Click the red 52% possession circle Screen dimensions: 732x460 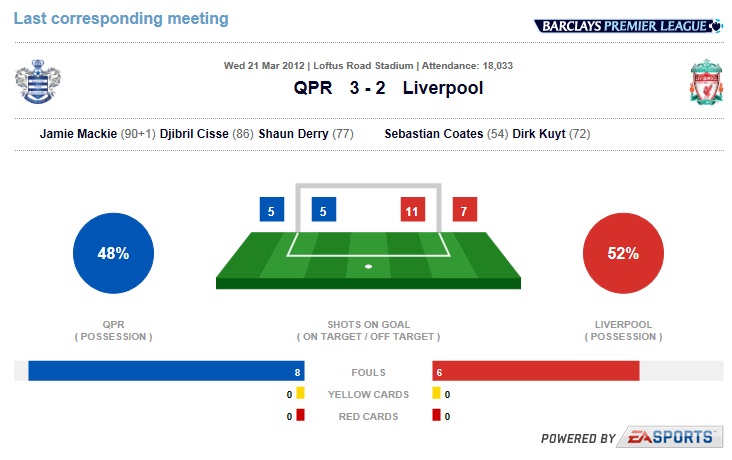tap(623, 253)
